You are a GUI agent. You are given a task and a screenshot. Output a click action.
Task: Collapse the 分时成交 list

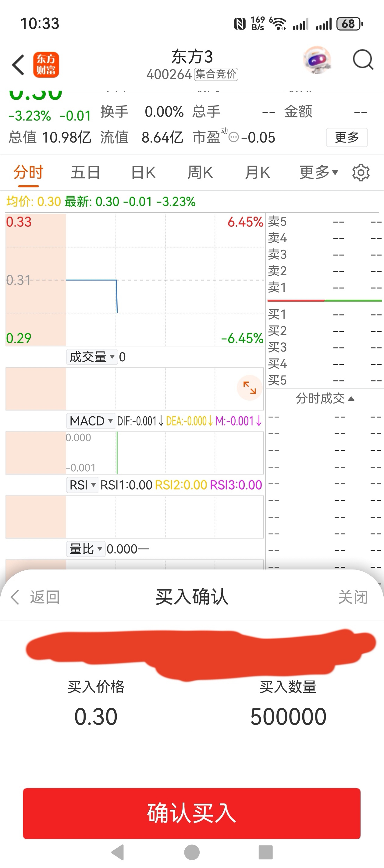coord(325,399)
